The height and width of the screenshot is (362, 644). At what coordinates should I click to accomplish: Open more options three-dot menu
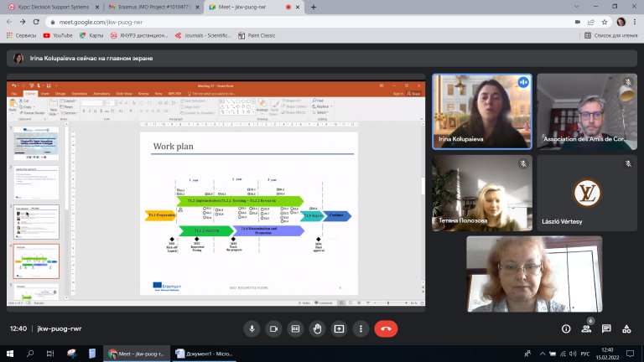pos(361,328)
